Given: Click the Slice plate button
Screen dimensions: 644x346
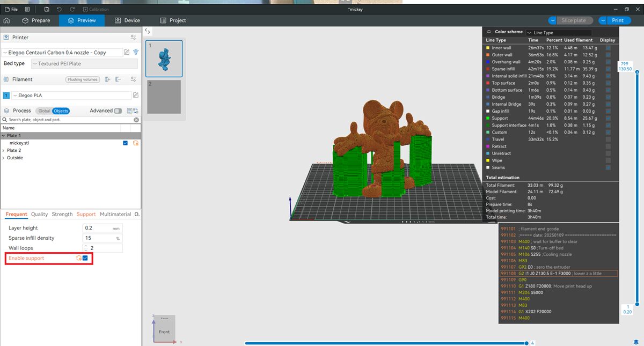Looking at the screenshot, I should click(574, 20).
